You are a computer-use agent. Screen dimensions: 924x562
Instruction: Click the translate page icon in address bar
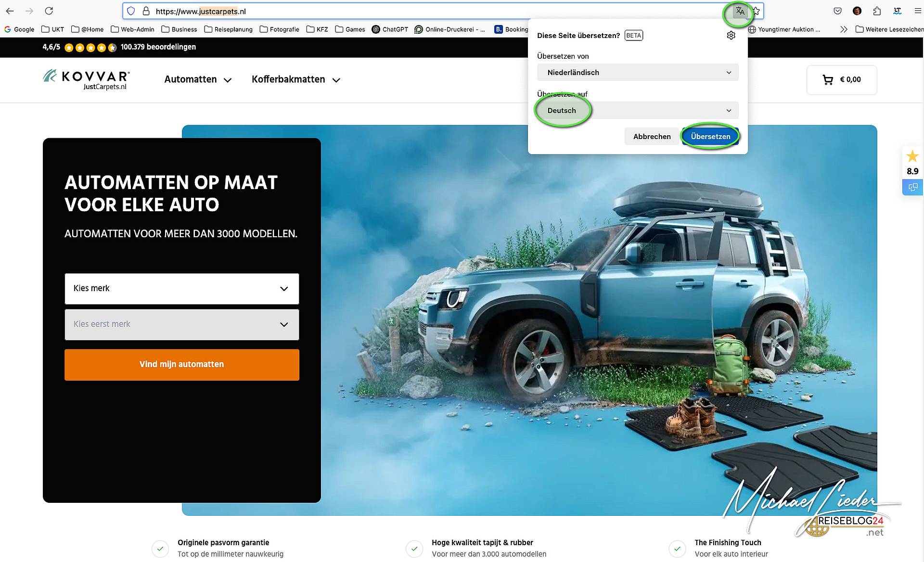740,11
